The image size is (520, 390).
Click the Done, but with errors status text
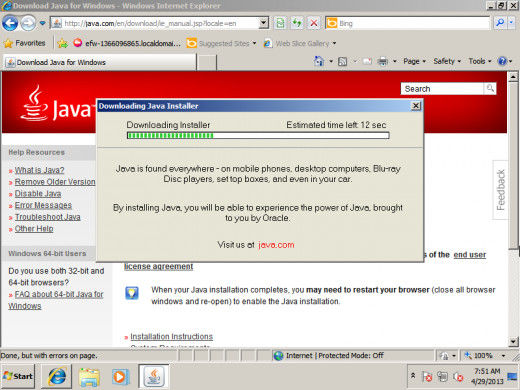pos(49,356)
